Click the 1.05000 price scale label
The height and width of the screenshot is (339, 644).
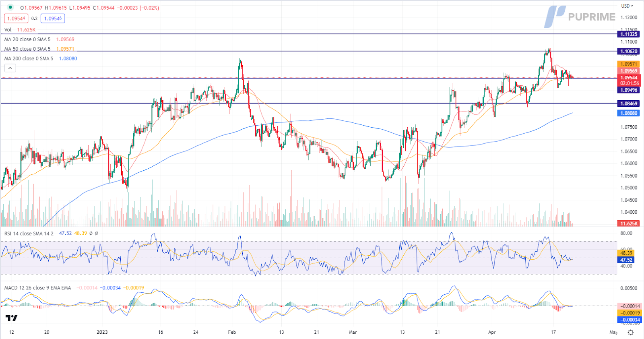pyautogui.click(x=629, y=188)
